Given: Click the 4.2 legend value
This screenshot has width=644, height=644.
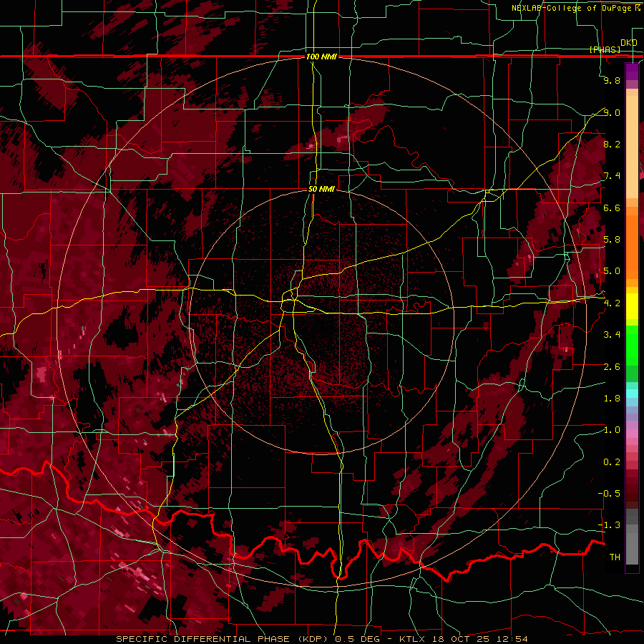Looking at the screenshot, I should click(x=612, y=303).
